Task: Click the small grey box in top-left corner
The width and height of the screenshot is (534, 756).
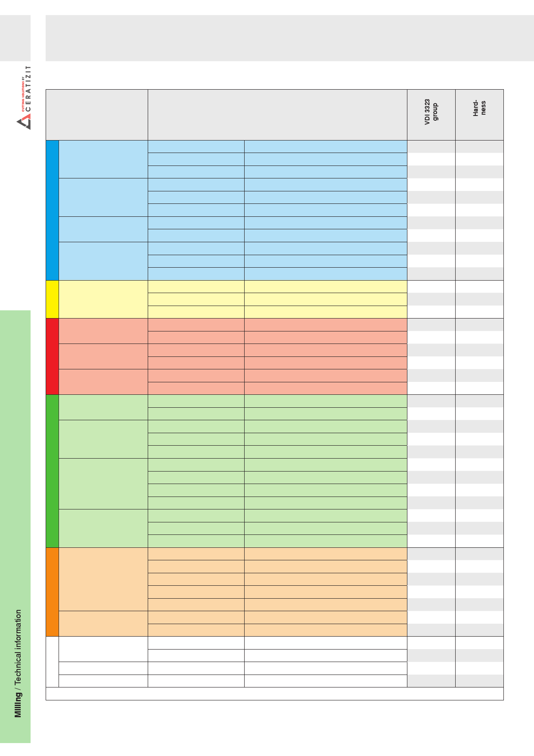Action: point(15,38)
